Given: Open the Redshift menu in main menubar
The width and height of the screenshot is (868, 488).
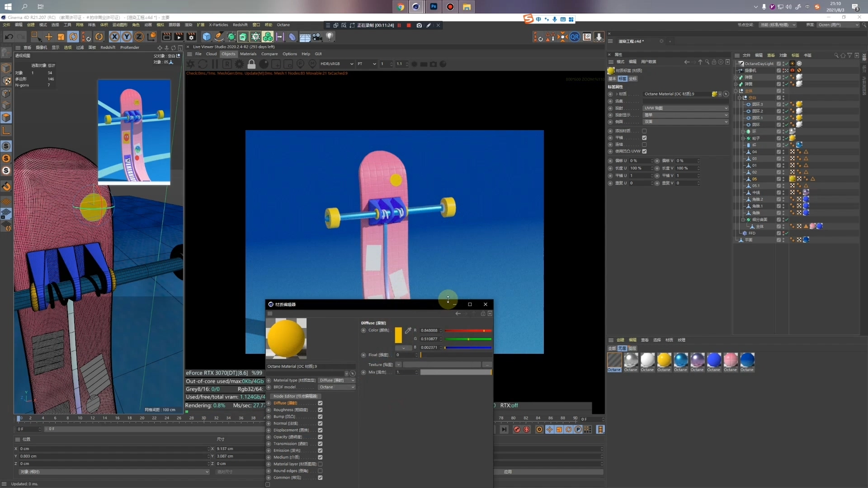Looking at the screenshot, I should pyautogui.click(x=240, y=25).
